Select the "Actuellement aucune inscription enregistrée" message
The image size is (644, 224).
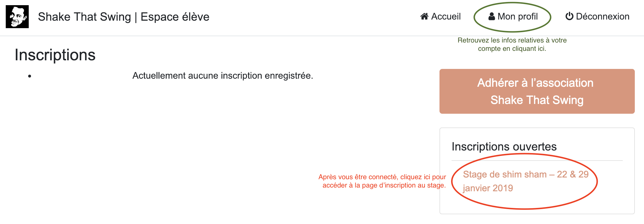(x=223, y=76)
